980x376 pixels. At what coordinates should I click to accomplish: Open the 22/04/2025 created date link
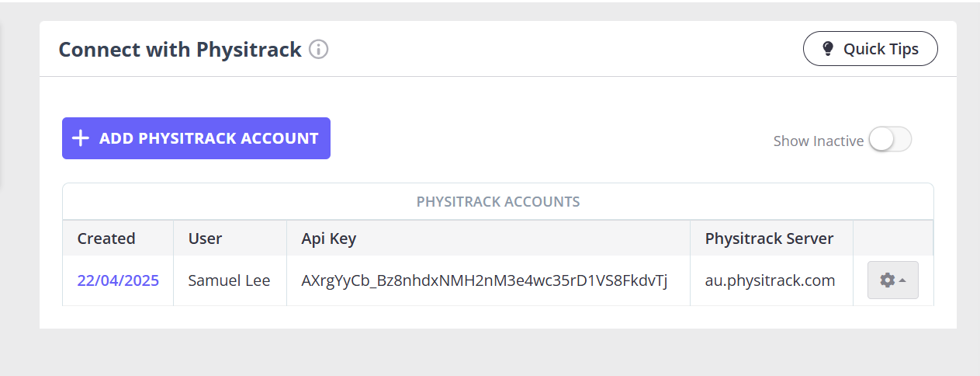(x=118, y=280)
